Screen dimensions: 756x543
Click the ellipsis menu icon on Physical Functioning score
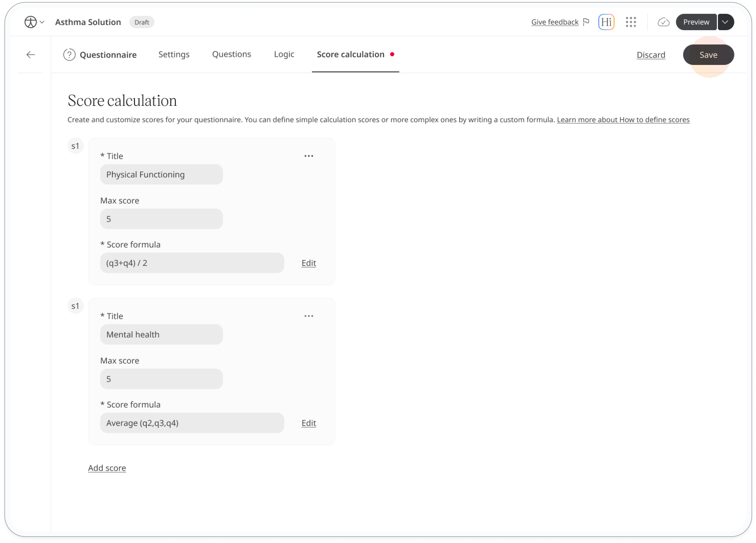tap(309, 155)
